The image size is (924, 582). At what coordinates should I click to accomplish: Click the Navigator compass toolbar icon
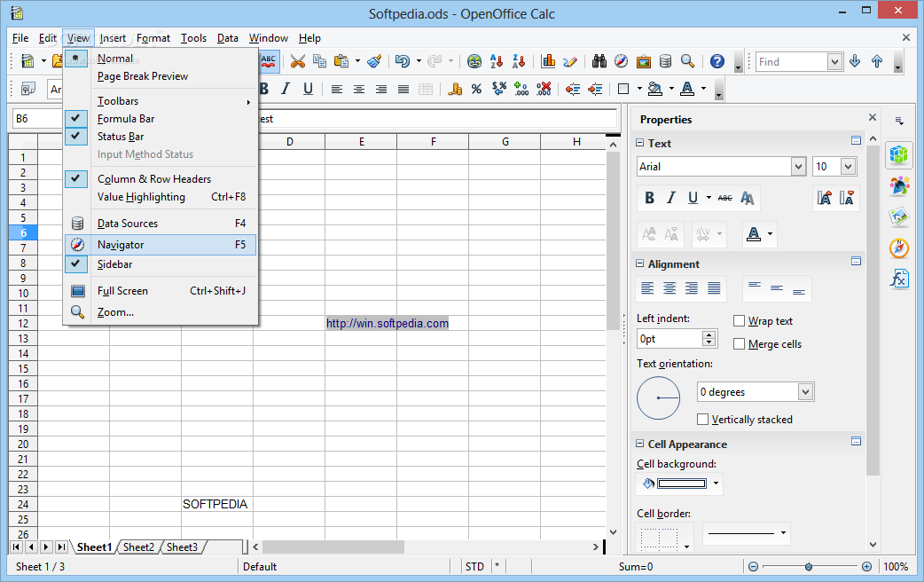pyautogui.click(x=621, y=60)
